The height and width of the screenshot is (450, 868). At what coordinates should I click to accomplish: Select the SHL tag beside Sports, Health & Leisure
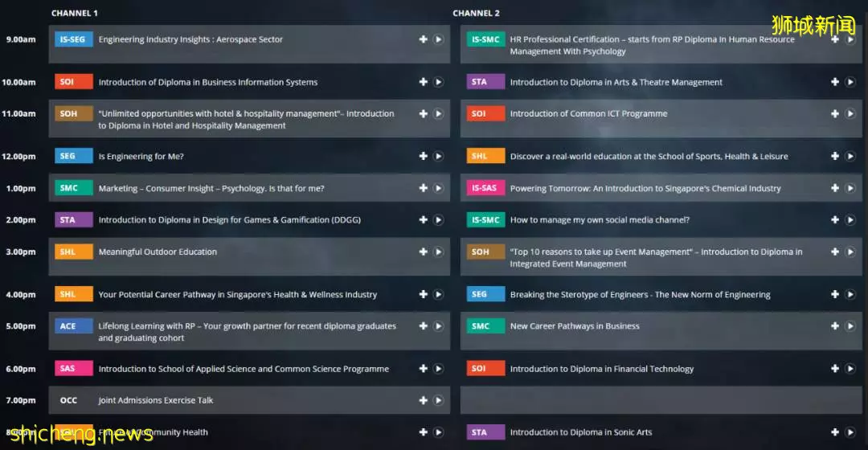coord(485,156)
